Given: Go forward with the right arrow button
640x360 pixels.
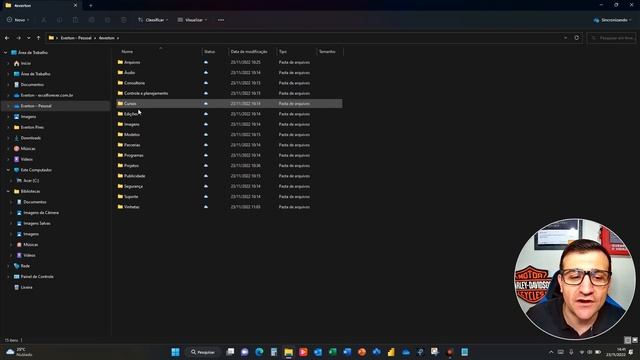Looking at the screenshot, I should coord(18,38).
